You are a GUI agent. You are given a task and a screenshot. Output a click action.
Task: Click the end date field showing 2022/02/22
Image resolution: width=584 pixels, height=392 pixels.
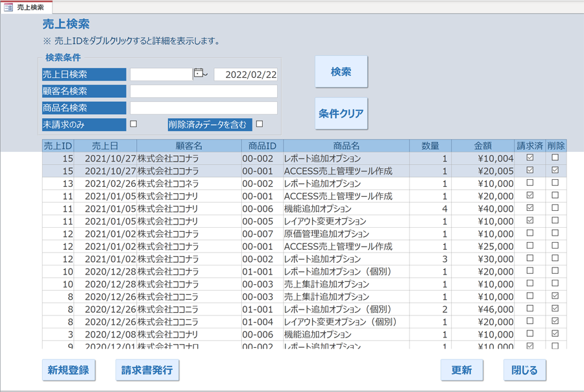(246, 74)
